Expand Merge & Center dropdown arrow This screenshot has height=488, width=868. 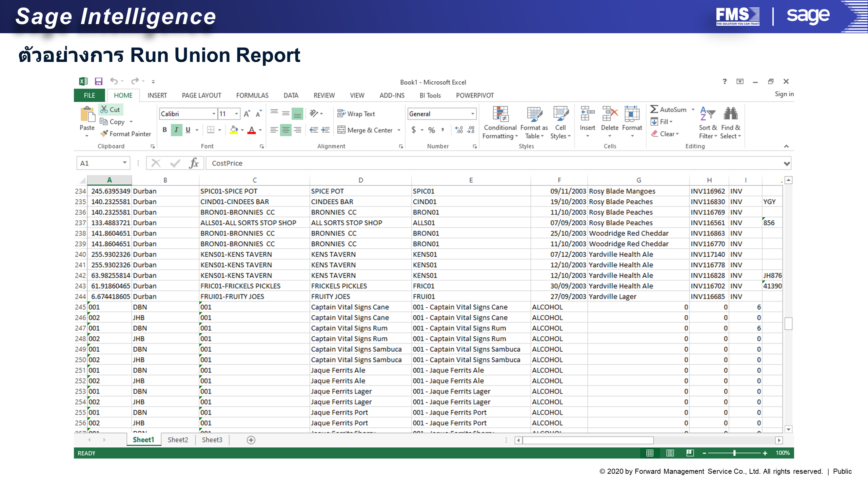point(399,130)
